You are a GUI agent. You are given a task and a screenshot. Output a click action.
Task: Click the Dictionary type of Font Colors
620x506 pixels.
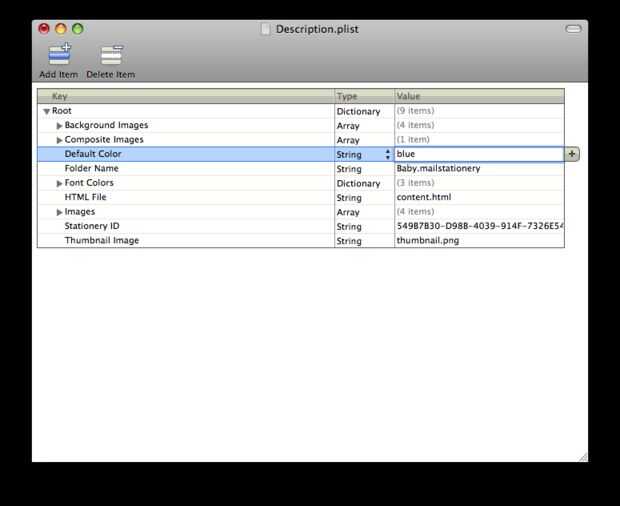tap(358, 184)
